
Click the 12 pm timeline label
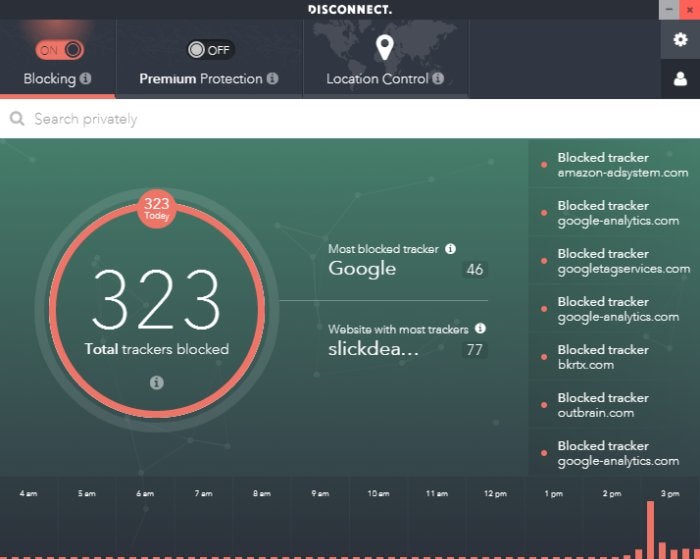[495, 493]
